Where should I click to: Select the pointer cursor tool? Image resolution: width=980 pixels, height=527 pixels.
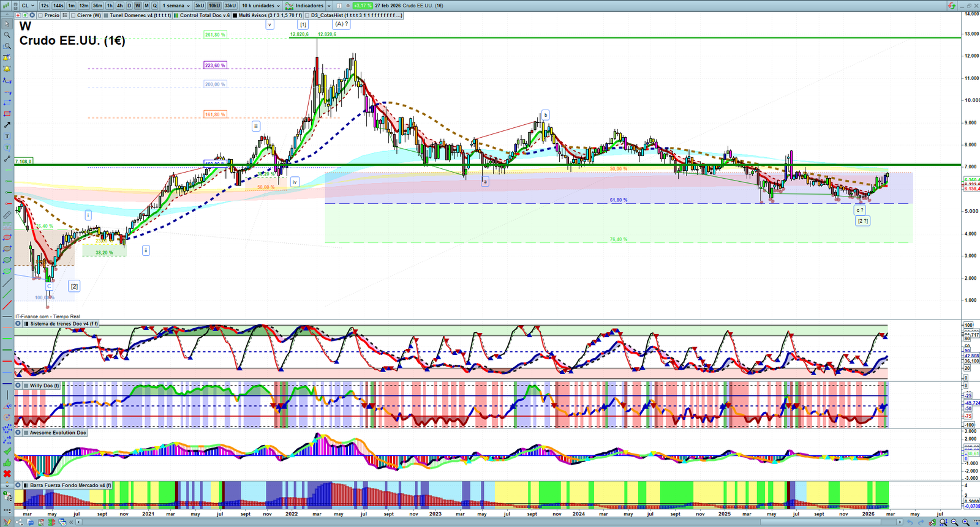click(7, 24)
